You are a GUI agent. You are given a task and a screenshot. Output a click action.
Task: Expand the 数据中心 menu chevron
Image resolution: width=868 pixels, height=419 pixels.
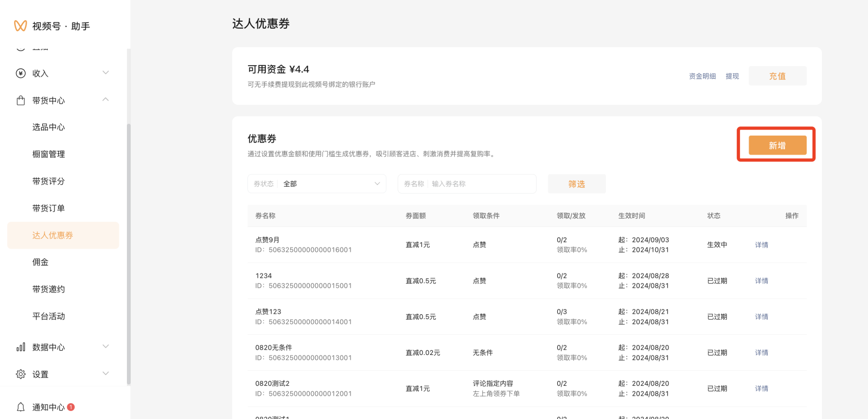point(106,346)
